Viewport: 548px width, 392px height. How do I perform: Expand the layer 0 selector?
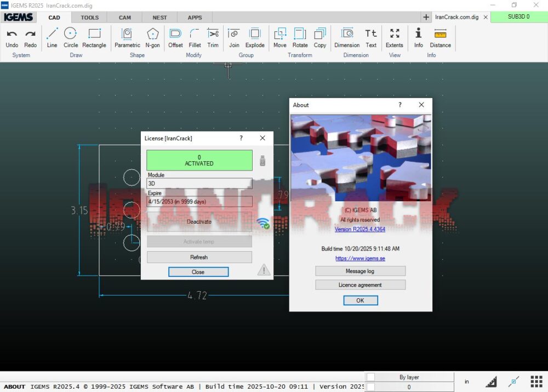[x=409, y=387]
